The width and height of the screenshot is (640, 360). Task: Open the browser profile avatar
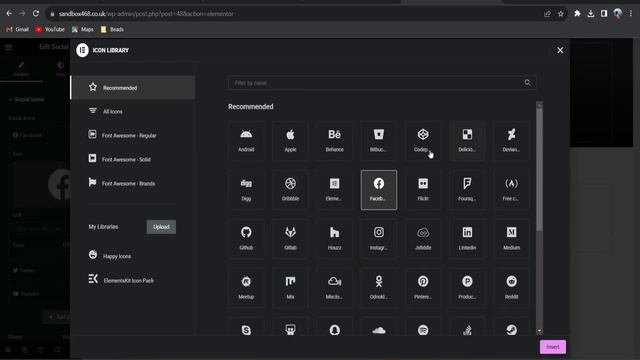pos(618,14)
